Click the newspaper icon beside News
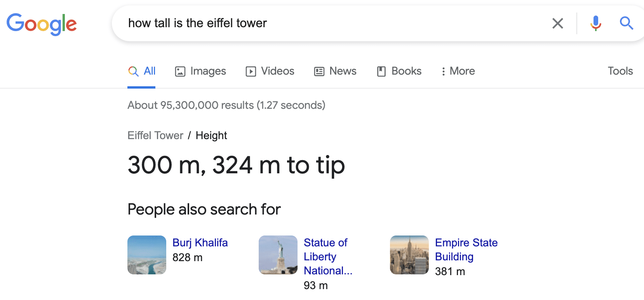This screenshot has width=644, height=300. pyautogui.click(x=319, y=71)
